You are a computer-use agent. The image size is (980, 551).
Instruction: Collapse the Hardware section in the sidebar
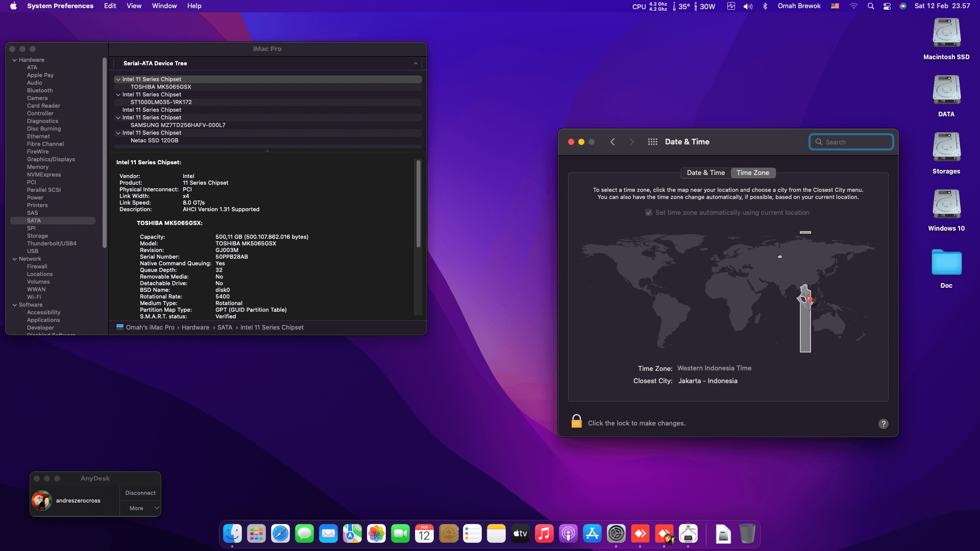pos(15,60)
